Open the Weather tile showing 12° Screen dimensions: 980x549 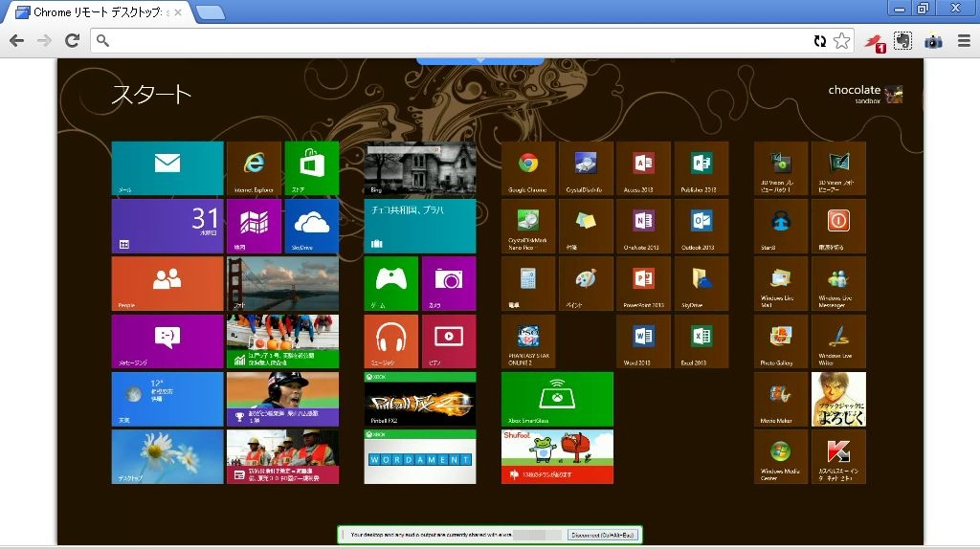(167, 399)
